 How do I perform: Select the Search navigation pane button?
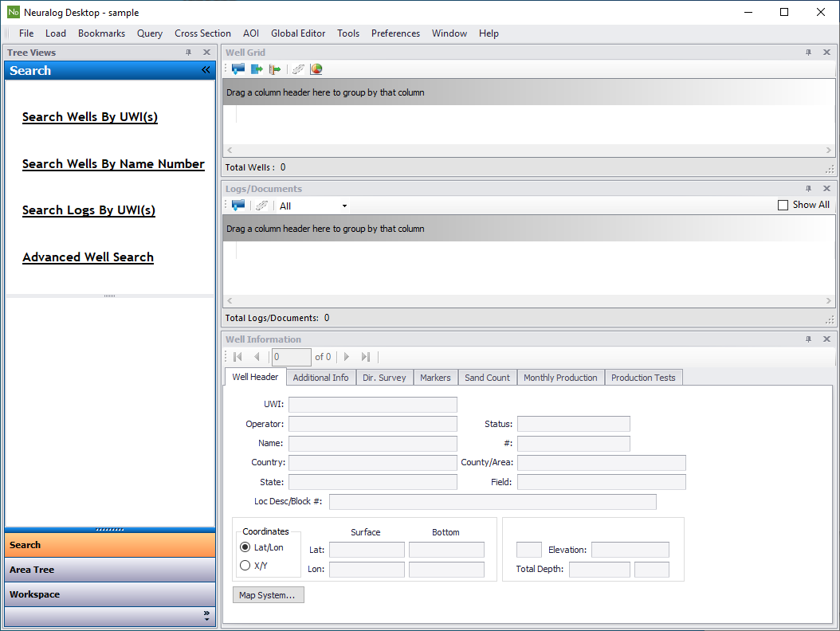[110, 545]
